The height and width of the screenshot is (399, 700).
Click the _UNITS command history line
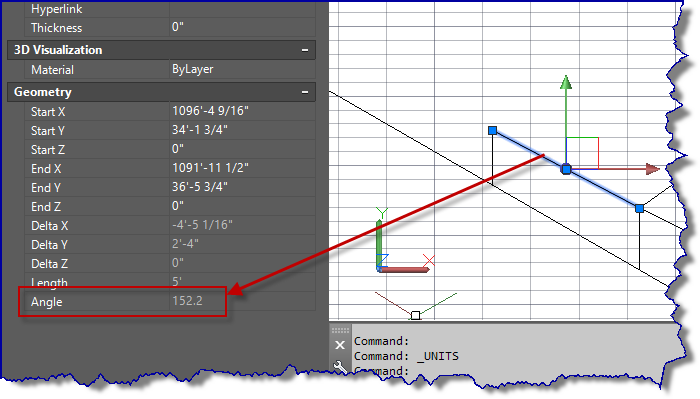point(406,356)
